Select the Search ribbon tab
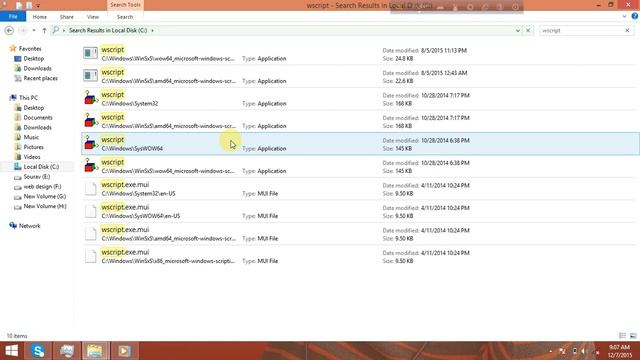The image size is (640, 360). [125, 17]
